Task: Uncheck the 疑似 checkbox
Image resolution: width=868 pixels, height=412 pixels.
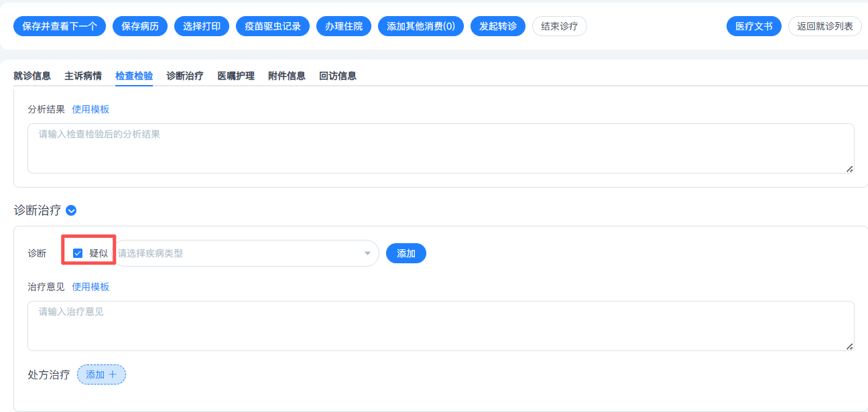Action: pos(78,253)
